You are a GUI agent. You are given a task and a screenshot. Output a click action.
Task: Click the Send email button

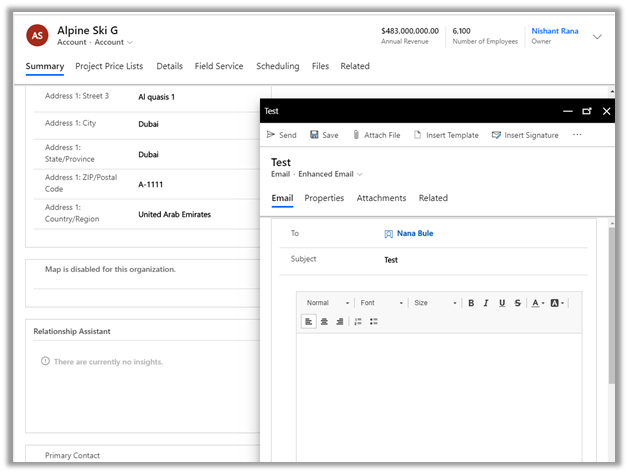(x=281, y=135)
